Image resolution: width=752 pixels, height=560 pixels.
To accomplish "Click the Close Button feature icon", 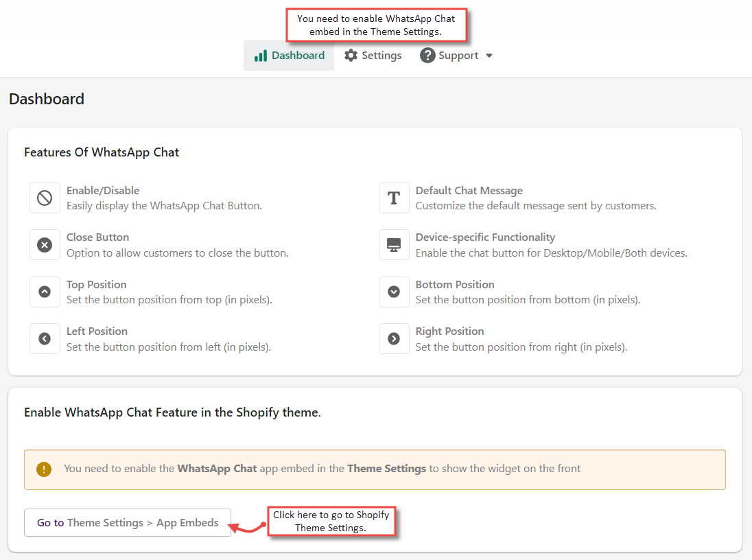I will click(x=45, y=245).
